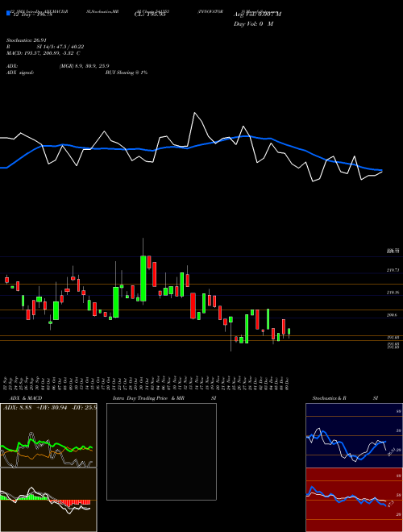The height and width of the screenshot is (532, 403).
Task: Click the blue 12 Day SMA legend square
Action: click(x=8, y=13)
